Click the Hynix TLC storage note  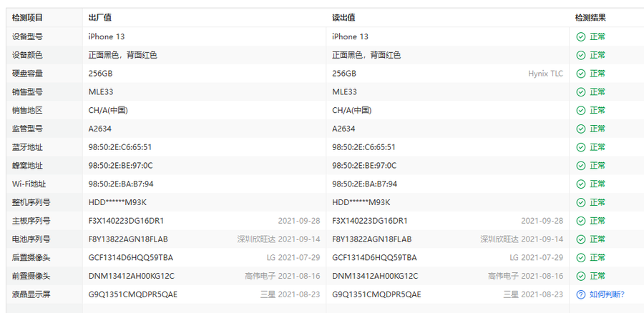545,74
